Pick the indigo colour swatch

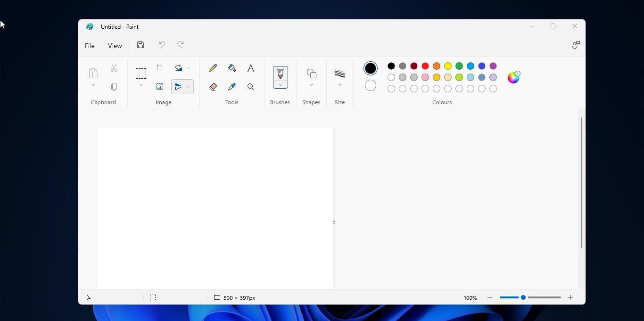[482, 66]
